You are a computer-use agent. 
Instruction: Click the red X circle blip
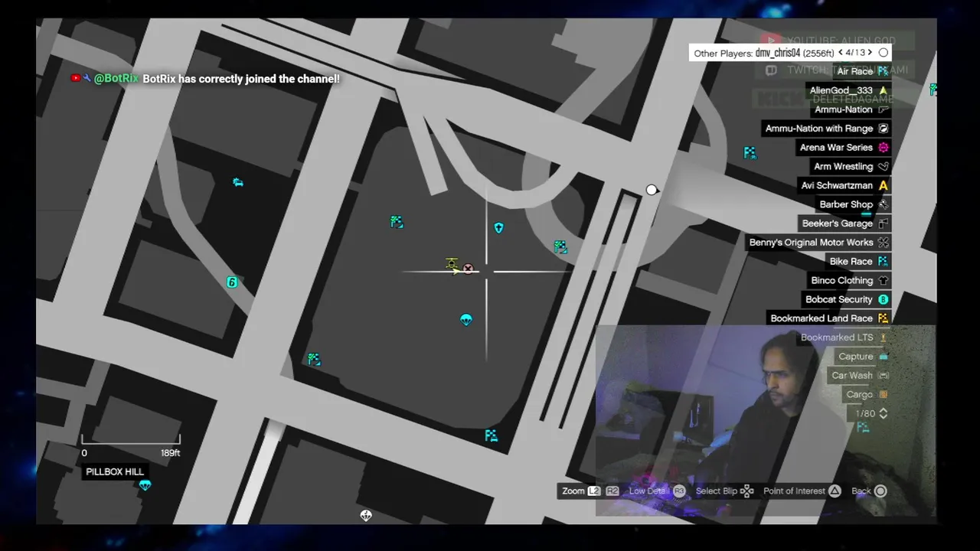pos(468,269)
